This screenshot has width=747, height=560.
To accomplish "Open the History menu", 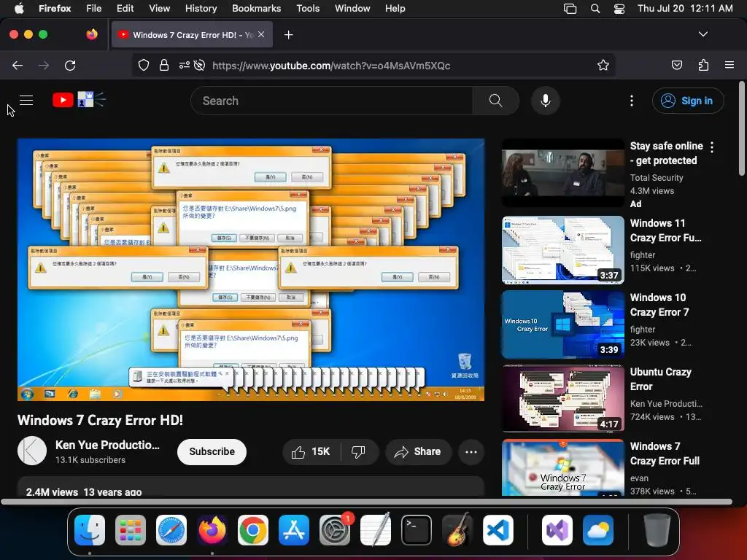I will pyautogui.click(x=201, y=9).
